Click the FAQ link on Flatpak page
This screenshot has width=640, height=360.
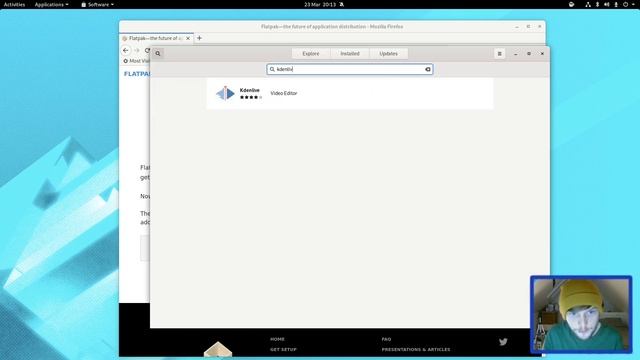[x=386, y=339]
